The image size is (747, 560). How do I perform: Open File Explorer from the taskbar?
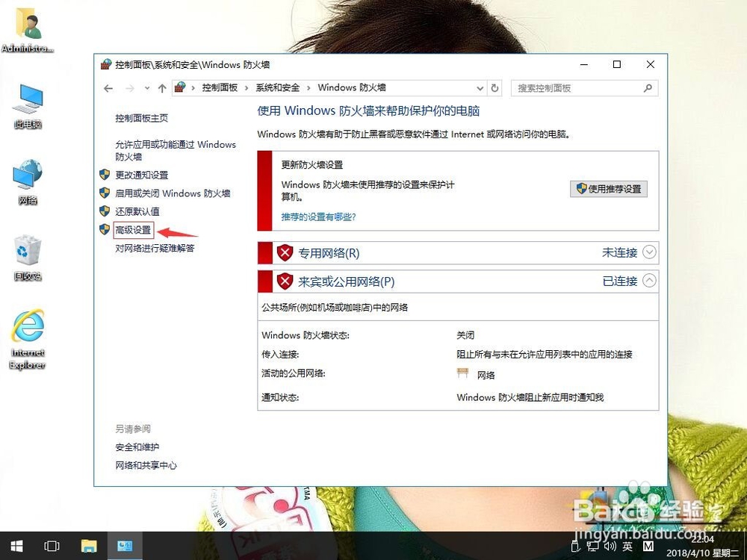pos(89,546)
